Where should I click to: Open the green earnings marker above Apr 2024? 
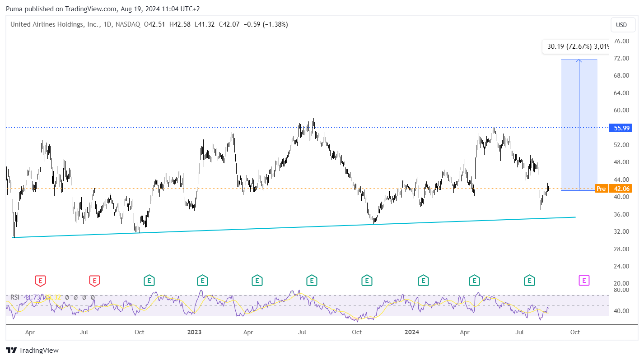pyautogui.click(x=474, y=281)
